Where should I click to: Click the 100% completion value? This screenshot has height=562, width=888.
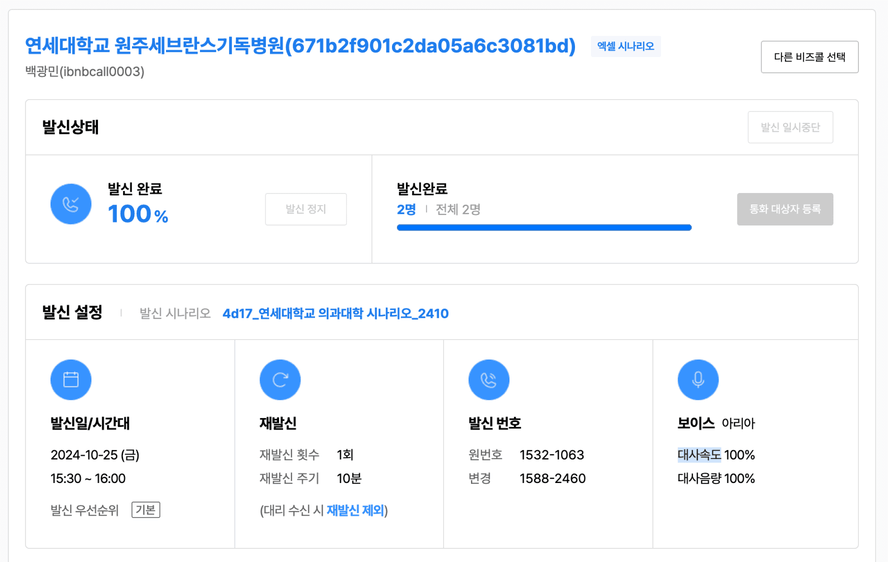pos(138,214)
